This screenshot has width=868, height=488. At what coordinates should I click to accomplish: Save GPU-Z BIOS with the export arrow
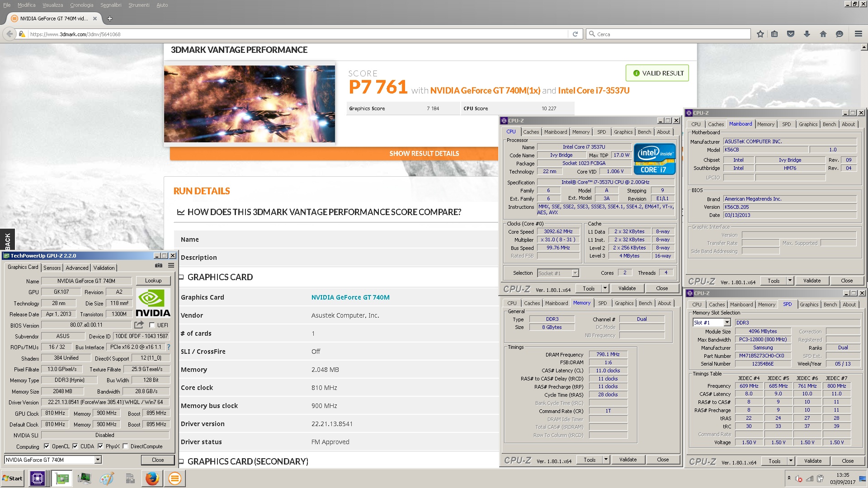click(139, 325)
